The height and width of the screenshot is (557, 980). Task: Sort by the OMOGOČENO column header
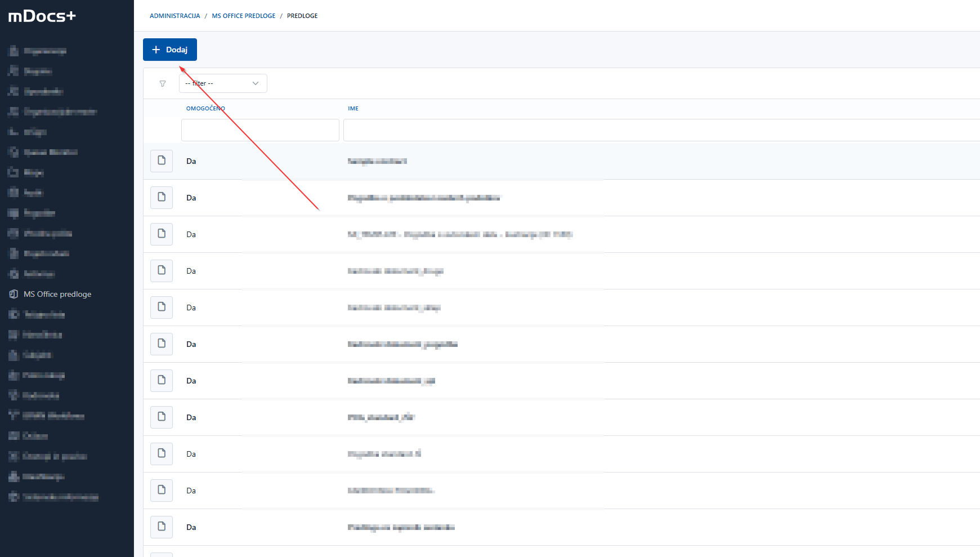pyautogui.click(x=205, y=108)
